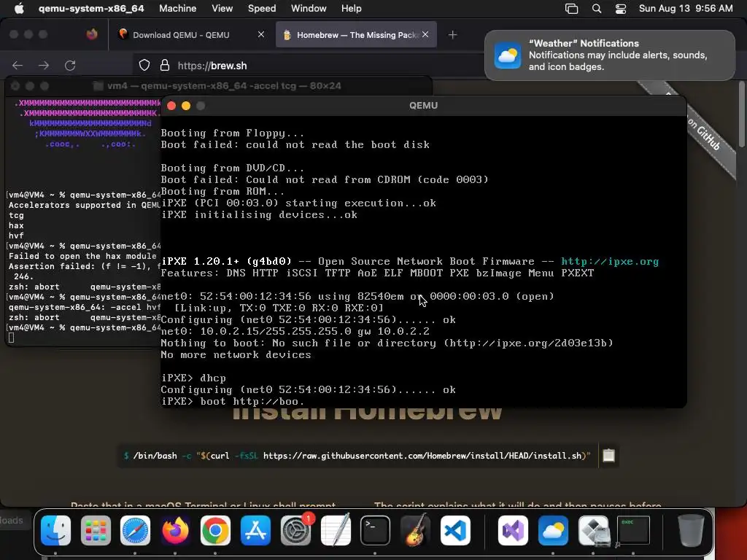Screen dimensions: 747x560
Task: Open the Machine menu
Action: point(178,8)
